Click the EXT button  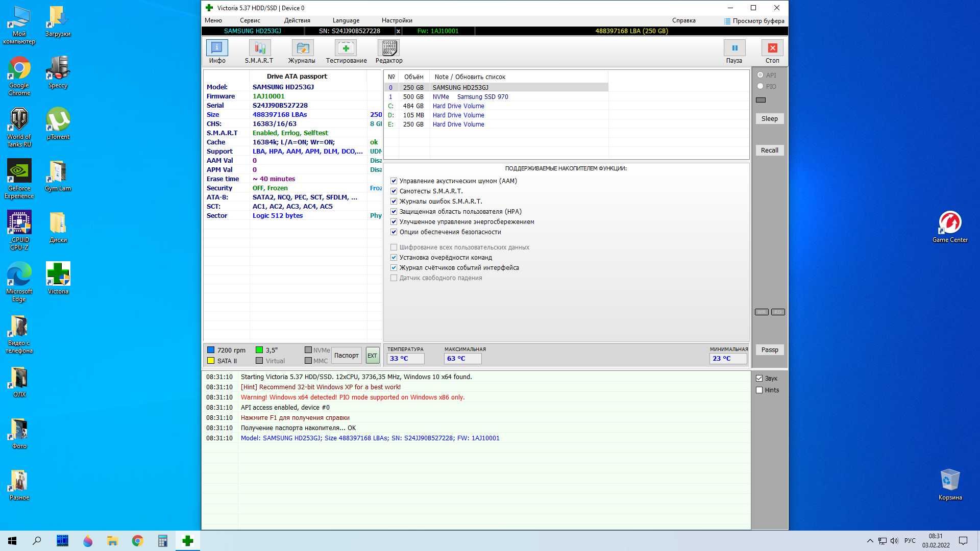[373, 356]
